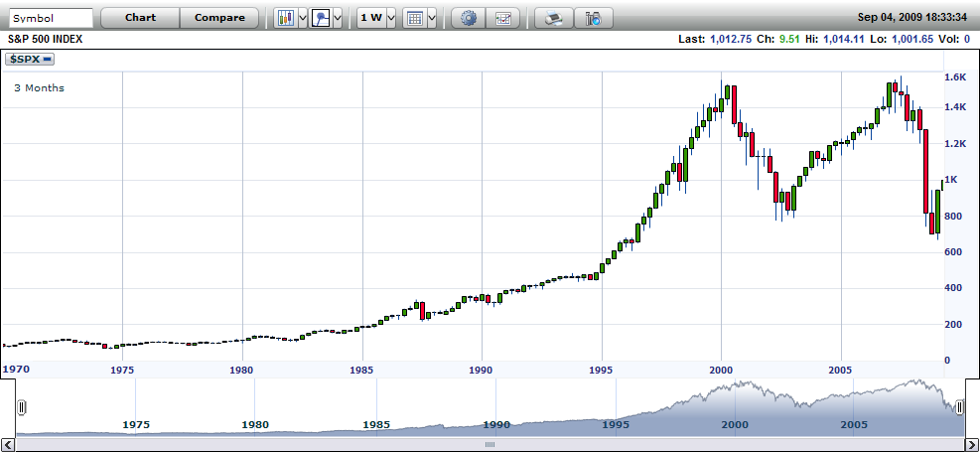Click the 1970 label on time axis
This screenshot has height=452, width=980.
[x=15, y=370]
